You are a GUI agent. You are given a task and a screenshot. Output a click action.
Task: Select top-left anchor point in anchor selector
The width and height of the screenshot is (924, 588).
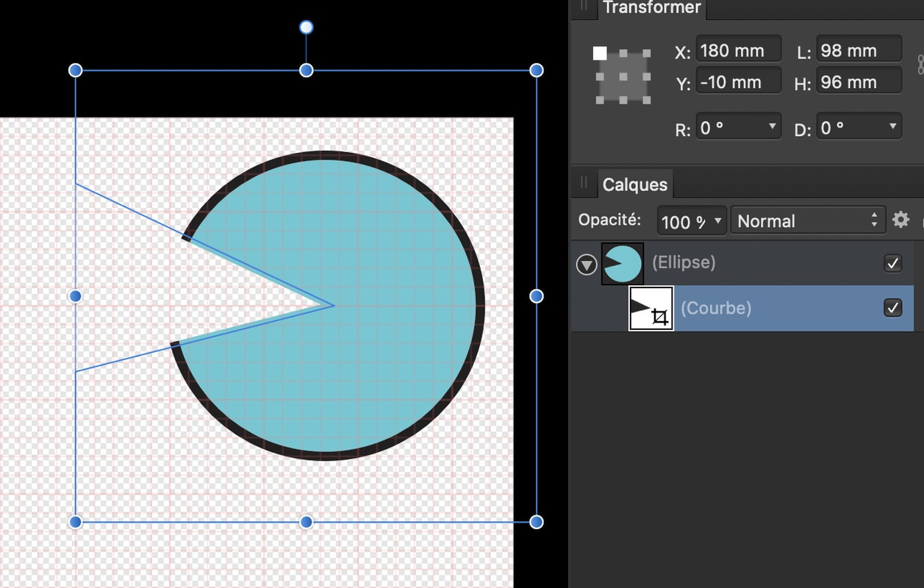(x=600, y=53)
